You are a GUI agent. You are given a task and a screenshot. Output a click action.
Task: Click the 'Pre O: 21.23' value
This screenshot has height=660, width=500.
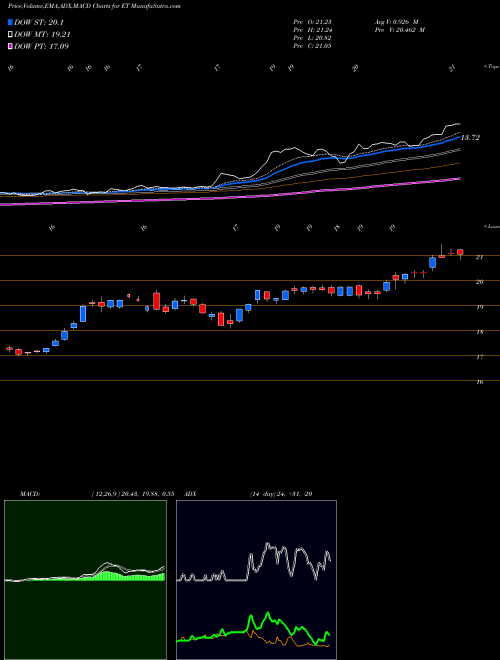pyautogui.click(x=312, y=22)
